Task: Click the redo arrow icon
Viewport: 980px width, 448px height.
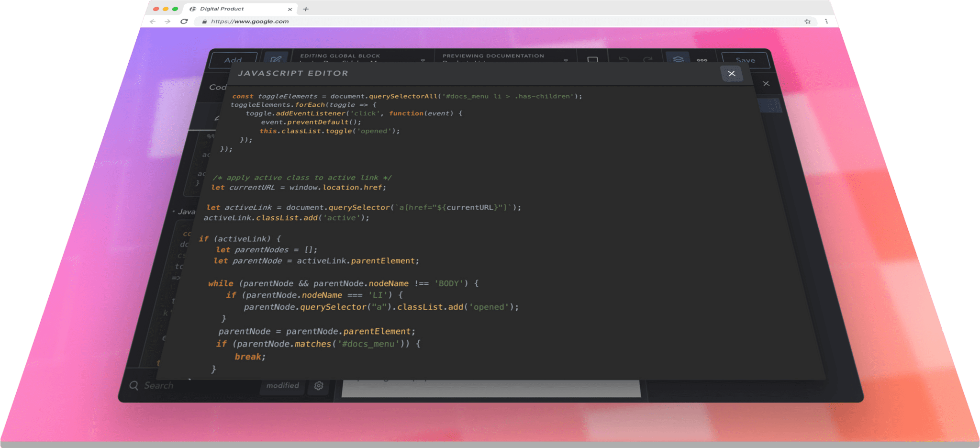Action: (647, 59)
